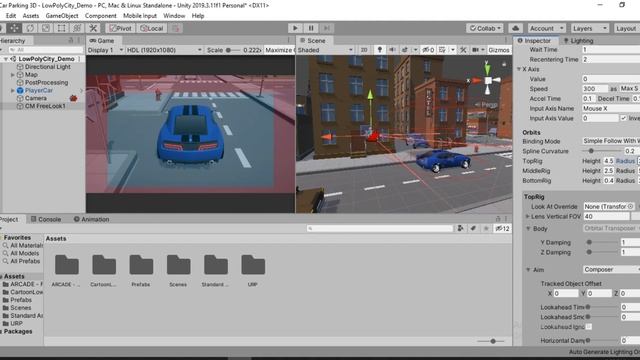Select the Prefabs folder thumbnail

(141, 270)
